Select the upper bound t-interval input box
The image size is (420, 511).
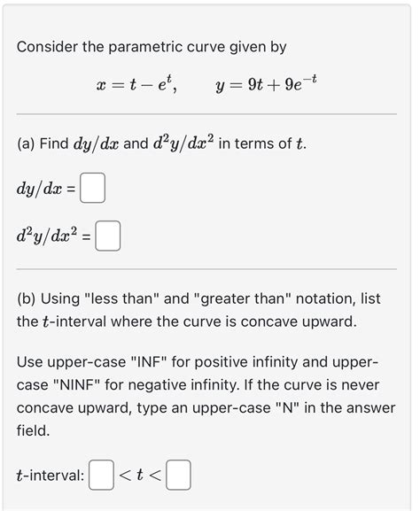[x=178, y=475]
